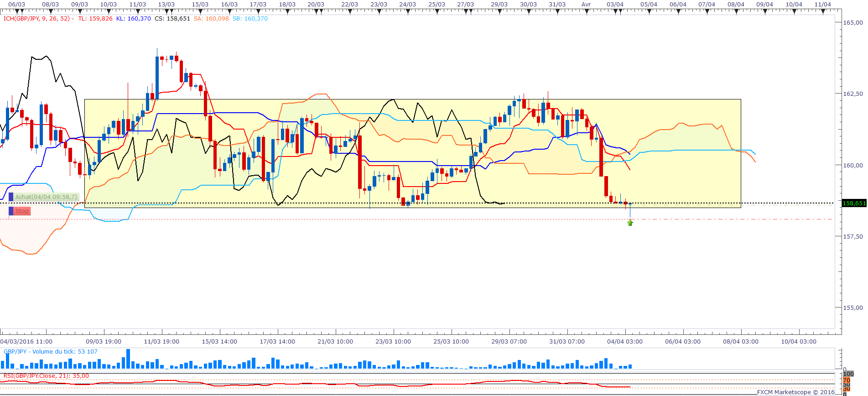This screenshot has width=868, height=396.
Task: Click the 155,00 price axis label
Action: tap(853, 307)
